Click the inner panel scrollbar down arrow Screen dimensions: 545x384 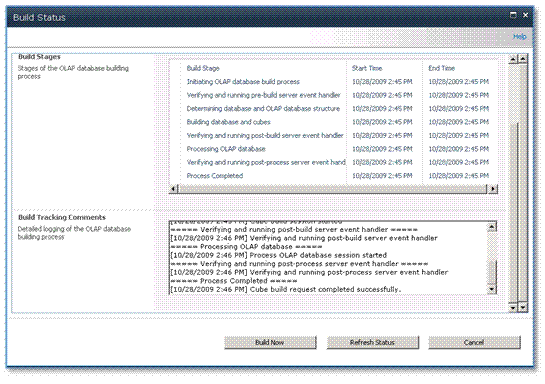tap(513, 308)
